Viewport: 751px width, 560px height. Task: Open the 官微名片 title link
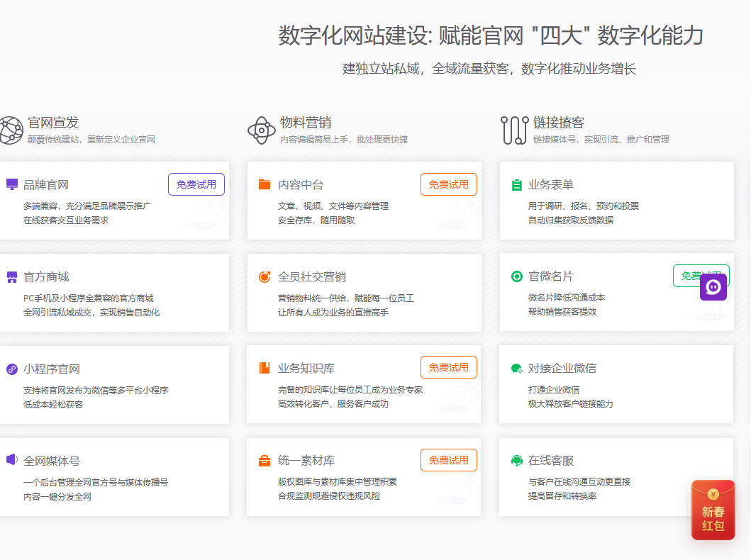(x=551, y=276)
